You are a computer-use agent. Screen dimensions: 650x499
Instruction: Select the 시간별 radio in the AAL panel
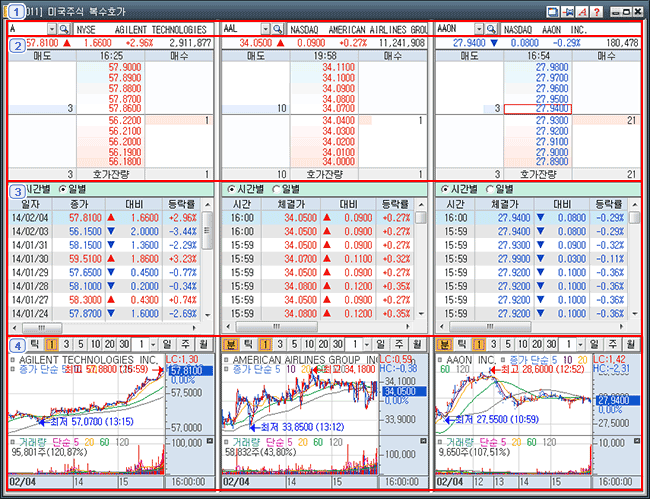coord(230,189)
